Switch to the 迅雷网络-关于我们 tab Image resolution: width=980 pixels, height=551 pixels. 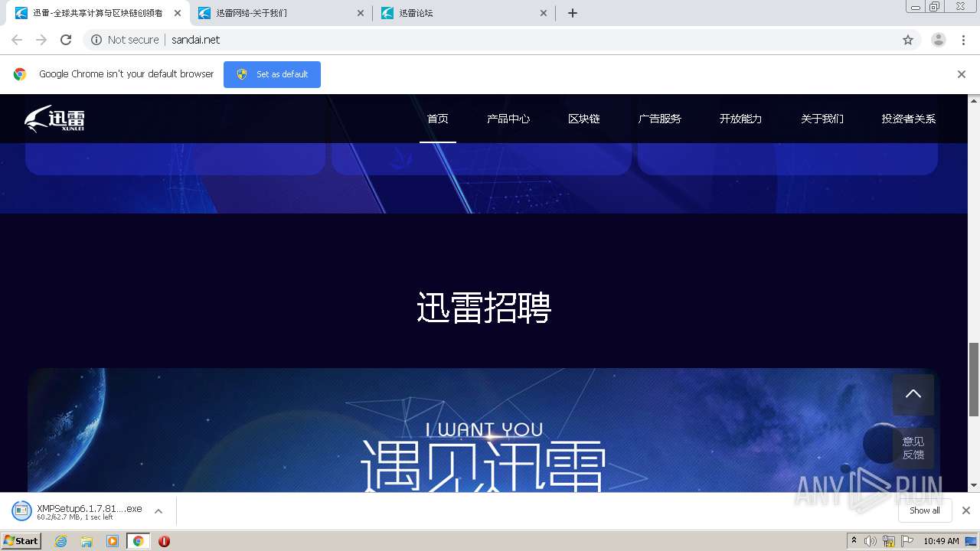click(281, 13)
